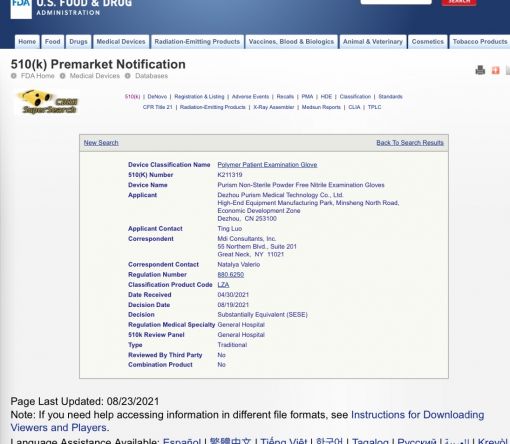This screenshot has height=444, width=510.
Task: Click the FDA logo in header
Action: pos(21,9)
